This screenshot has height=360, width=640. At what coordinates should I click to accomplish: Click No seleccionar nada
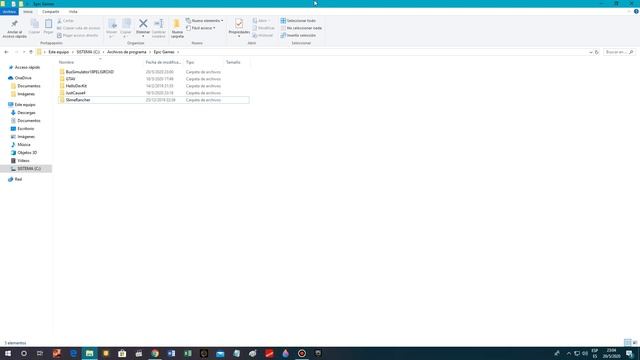(x=301, y=28)
